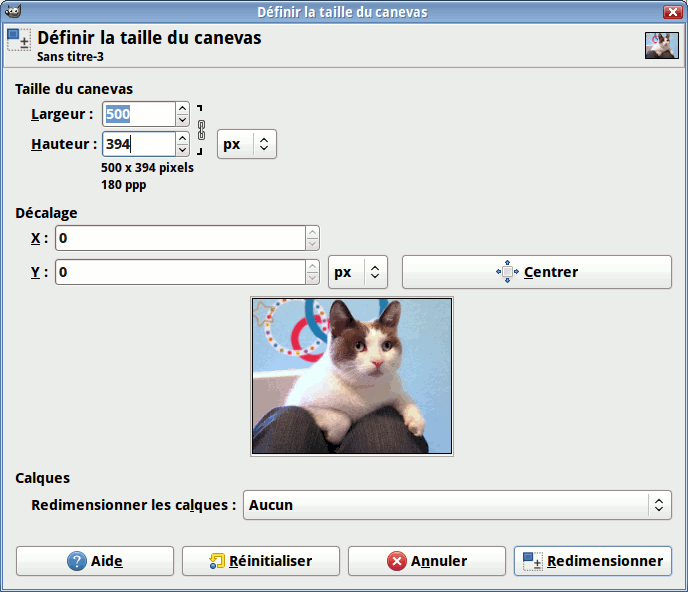Click the cat image thumbnail in header
The image size is (688, 592).
point(661,45)
